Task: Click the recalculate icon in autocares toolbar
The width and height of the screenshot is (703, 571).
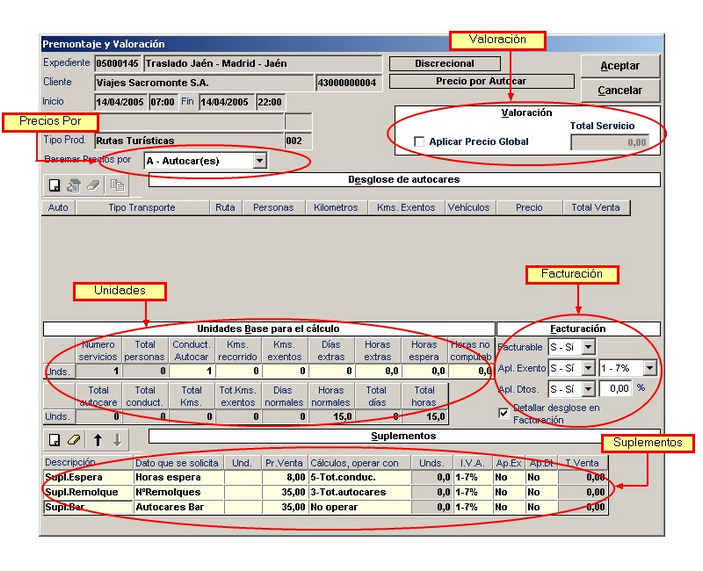Action: pos(74,185)
